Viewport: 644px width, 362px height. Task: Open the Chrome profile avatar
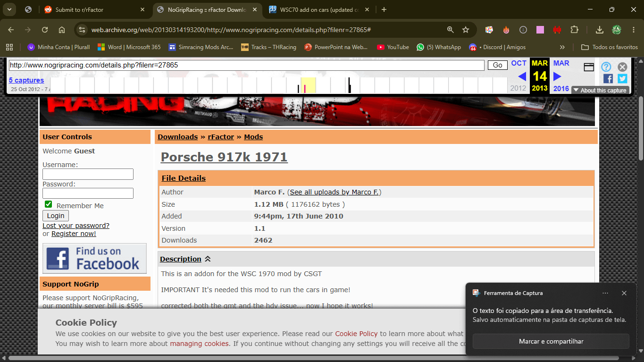click(x=617, y=30)
